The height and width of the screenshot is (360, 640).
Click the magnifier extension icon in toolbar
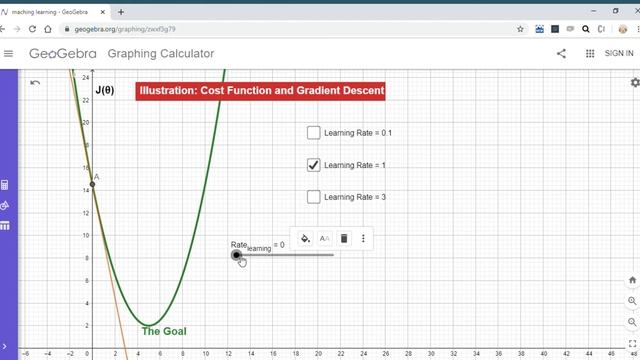click(x=586, y=29)
